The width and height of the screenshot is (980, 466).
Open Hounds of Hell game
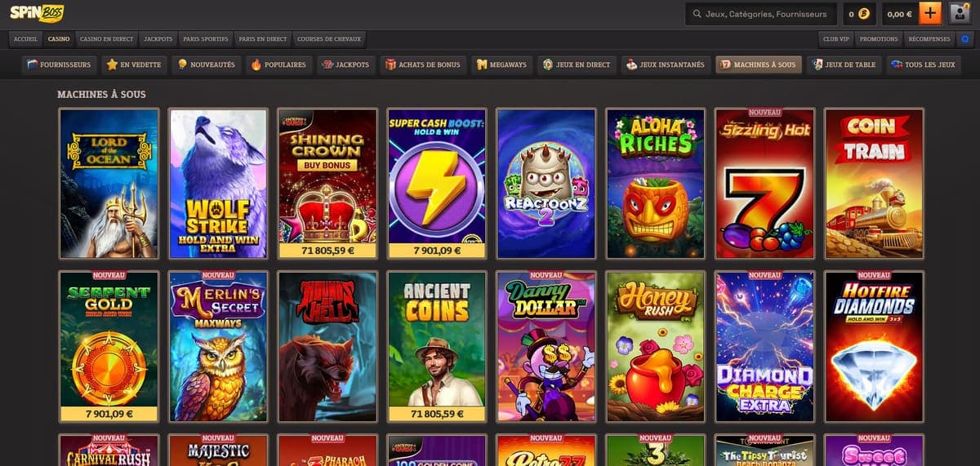327,347
